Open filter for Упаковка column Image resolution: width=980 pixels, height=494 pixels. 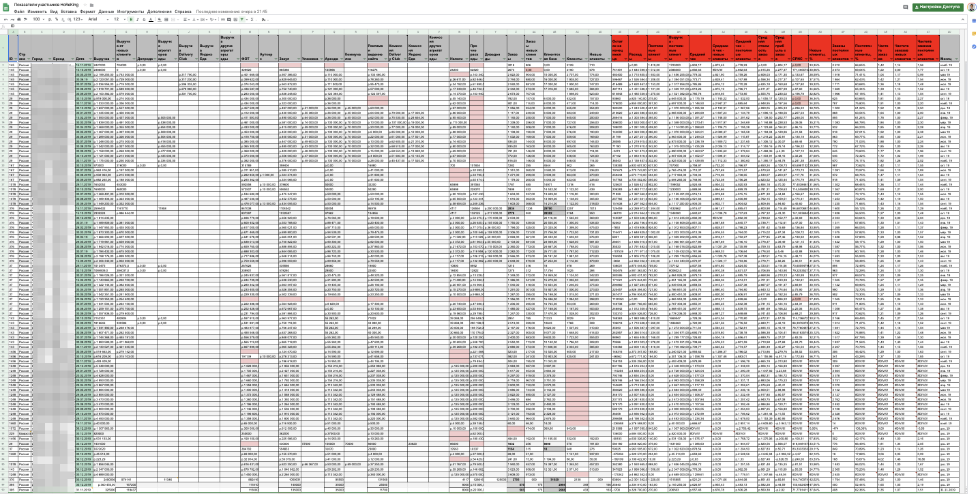coord(321,59)
